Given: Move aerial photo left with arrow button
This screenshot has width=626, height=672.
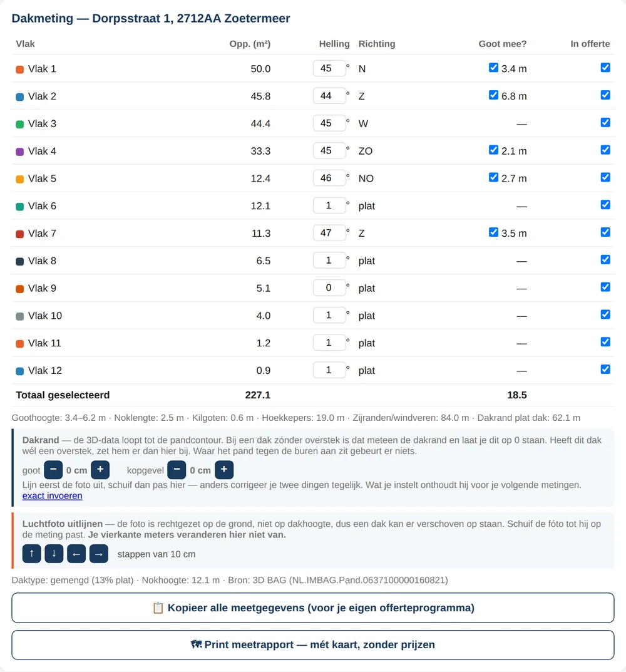Looking at the screenshot, I should click(76, 554).
